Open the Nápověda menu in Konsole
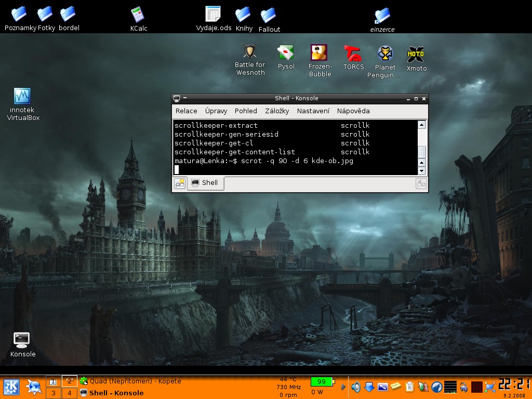532x399 pixels. click(x=353, y=111)
